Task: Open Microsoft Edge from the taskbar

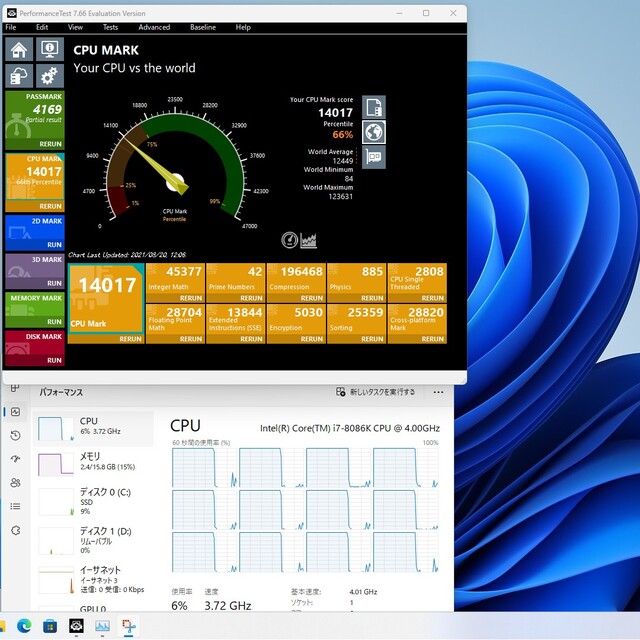Action: click(24, 626)
